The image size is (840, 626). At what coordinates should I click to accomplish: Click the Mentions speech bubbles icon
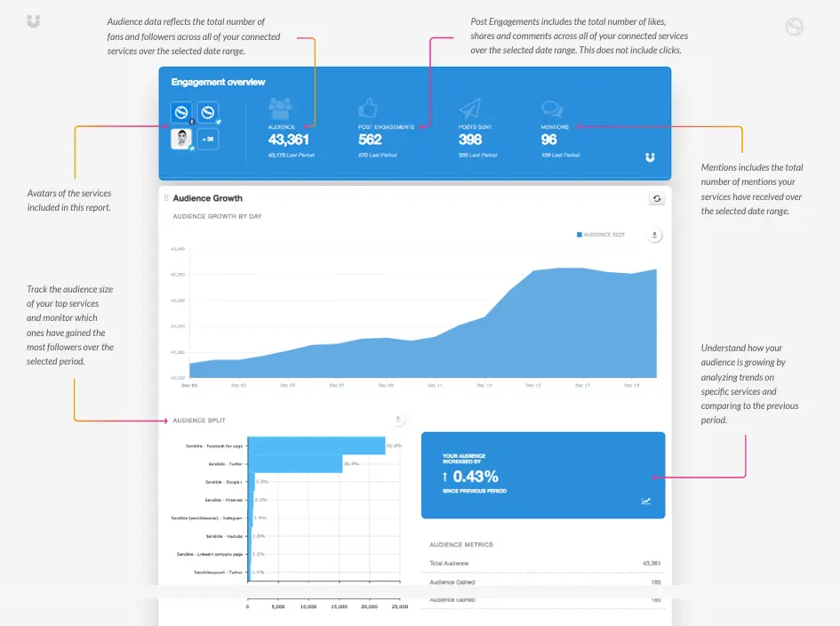(x=552, y=108)
